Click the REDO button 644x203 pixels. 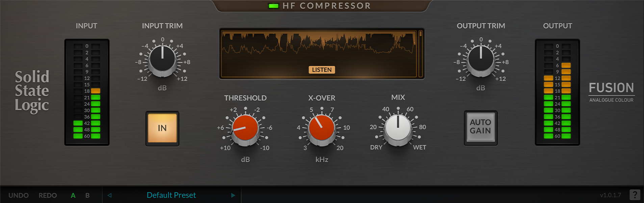coord(48,195)
